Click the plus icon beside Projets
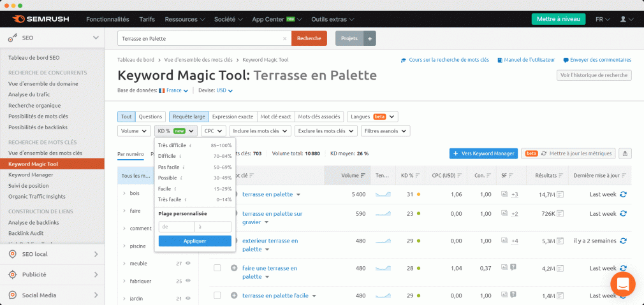 pyautogui.click(x=370, y=39)
